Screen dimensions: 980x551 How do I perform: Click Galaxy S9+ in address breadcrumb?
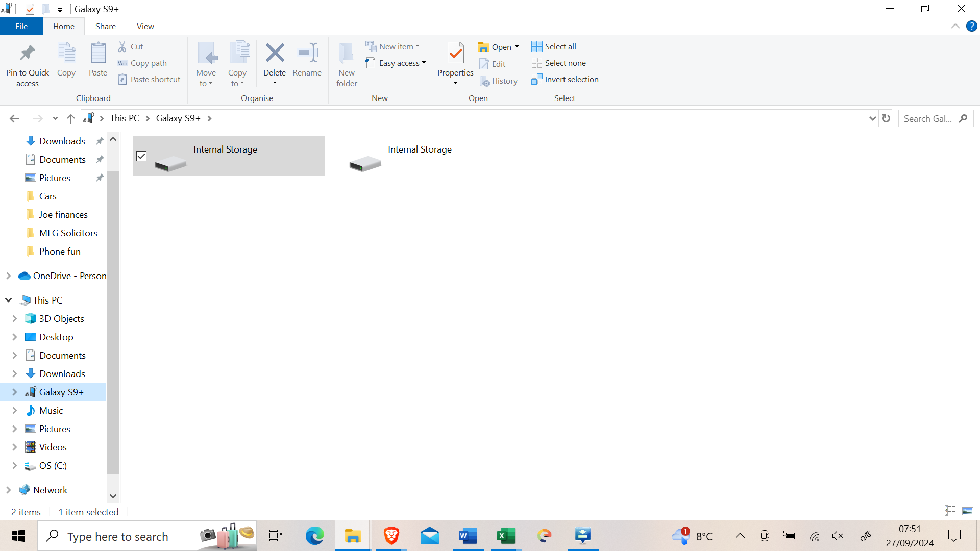(x=178, y=118)
